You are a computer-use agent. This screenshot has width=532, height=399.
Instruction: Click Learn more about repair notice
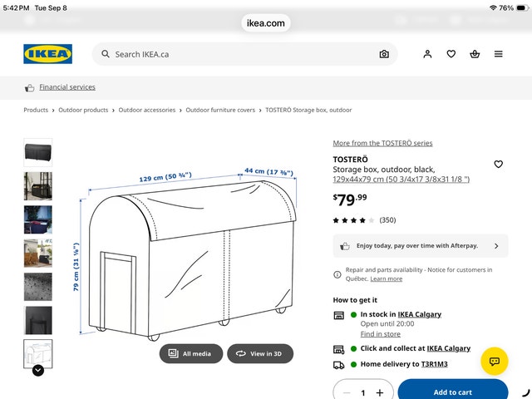point(386,279)
